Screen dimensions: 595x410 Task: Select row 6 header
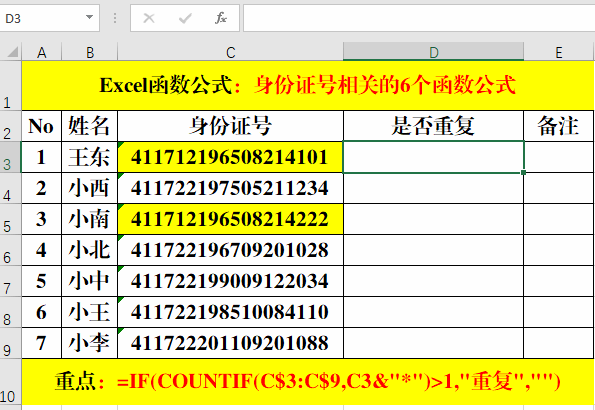[11, 250]
